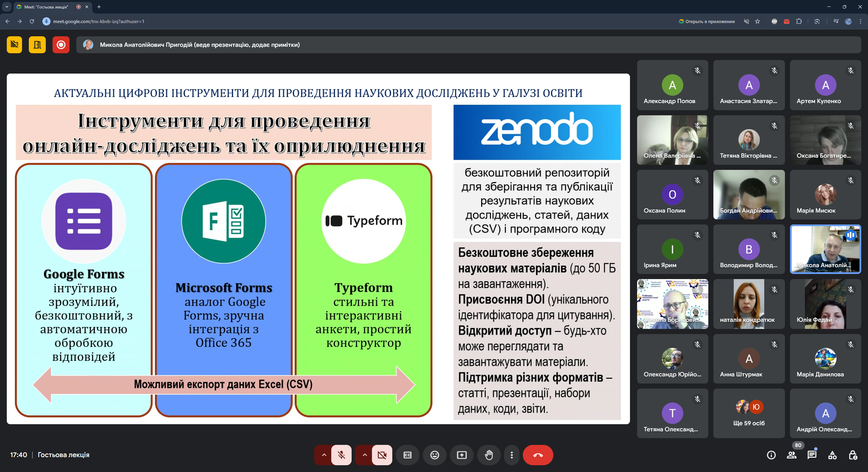Raise your hand in the meeting

coord(489,455)
